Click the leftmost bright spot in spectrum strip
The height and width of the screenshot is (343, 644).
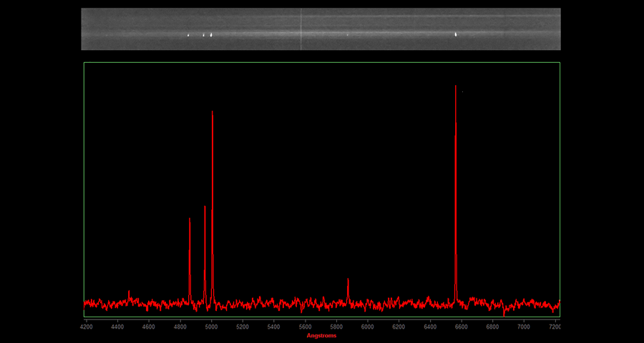(x=189, y=35)
